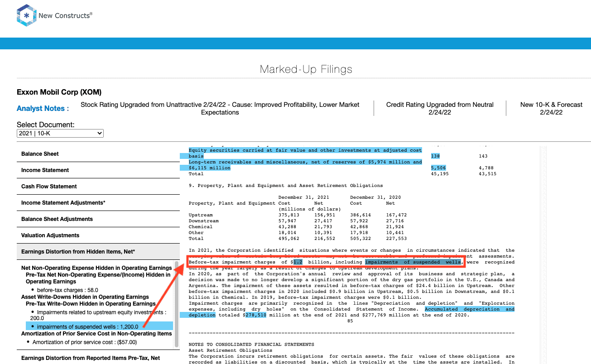
Task: Click the New 10-K & Forecast note
Action: [x=551, y=108]
